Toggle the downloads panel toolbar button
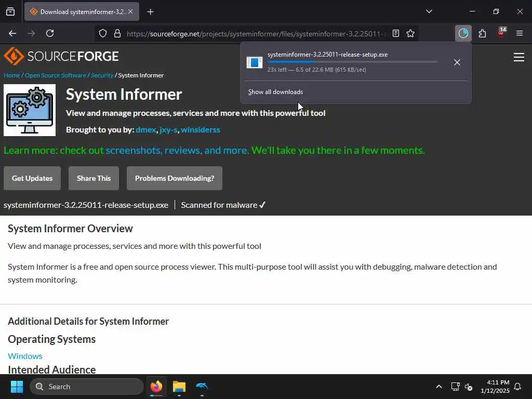This screenshot has width=532, height=399. [463, 33]
